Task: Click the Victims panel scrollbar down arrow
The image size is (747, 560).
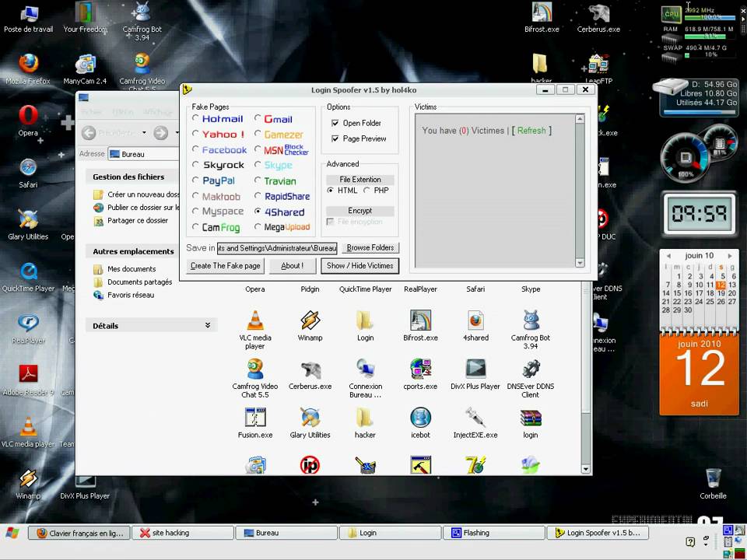Action: pyautogui.click(x=580, y=262)
